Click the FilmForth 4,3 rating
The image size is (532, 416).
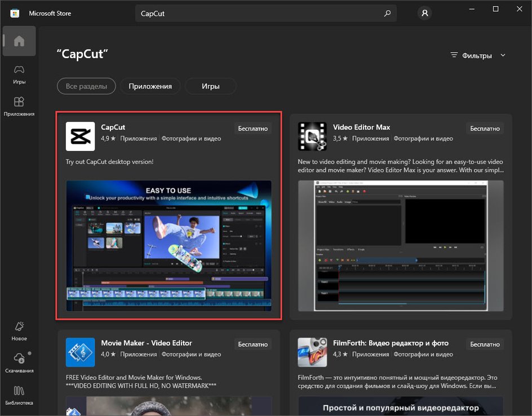340,354
